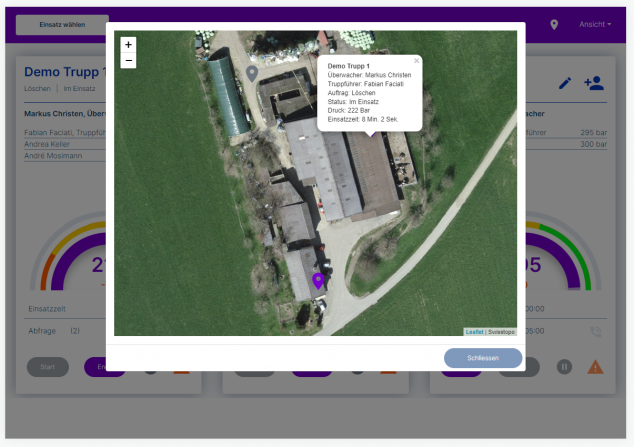The image size is (634, 447).
Task: Select the gray location marker on the map
Action: [x=252, y=74]
